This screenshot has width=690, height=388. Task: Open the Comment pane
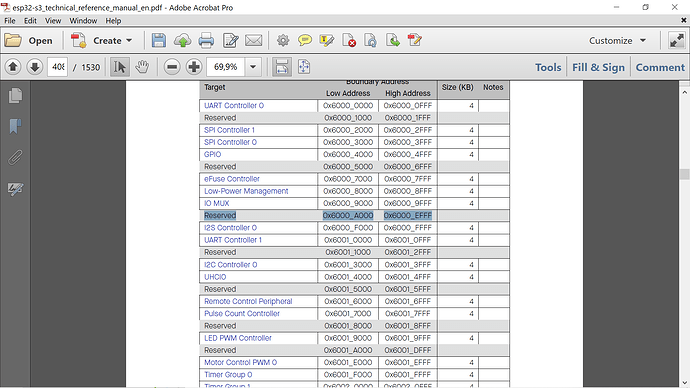click(660, 67)
